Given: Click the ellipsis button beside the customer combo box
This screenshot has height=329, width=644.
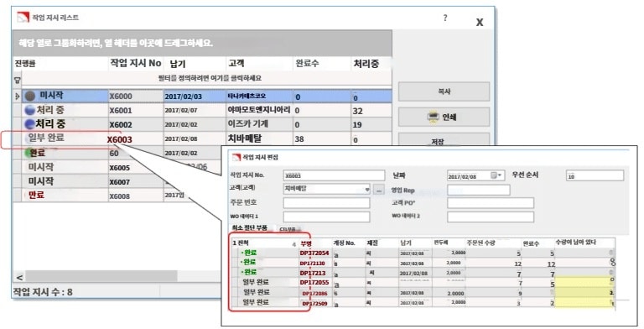Looking at the screenshot, I should (x=379, y=189).
